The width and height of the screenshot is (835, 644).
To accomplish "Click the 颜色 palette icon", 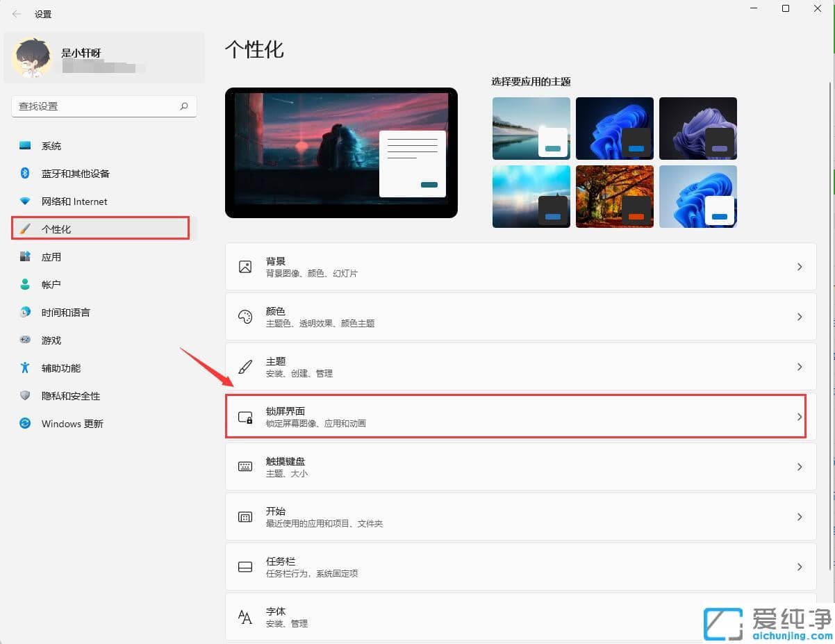I will click(x=245, y=317).
